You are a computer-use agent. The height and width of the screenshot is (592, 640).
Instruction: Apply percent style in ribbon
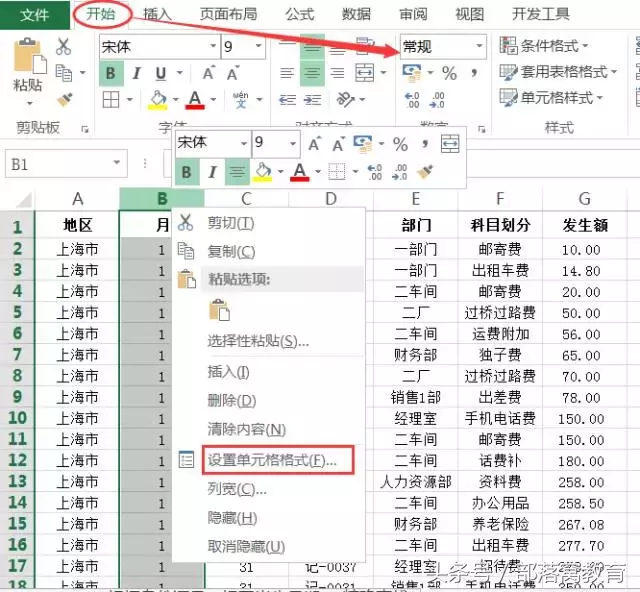(449, 73)
